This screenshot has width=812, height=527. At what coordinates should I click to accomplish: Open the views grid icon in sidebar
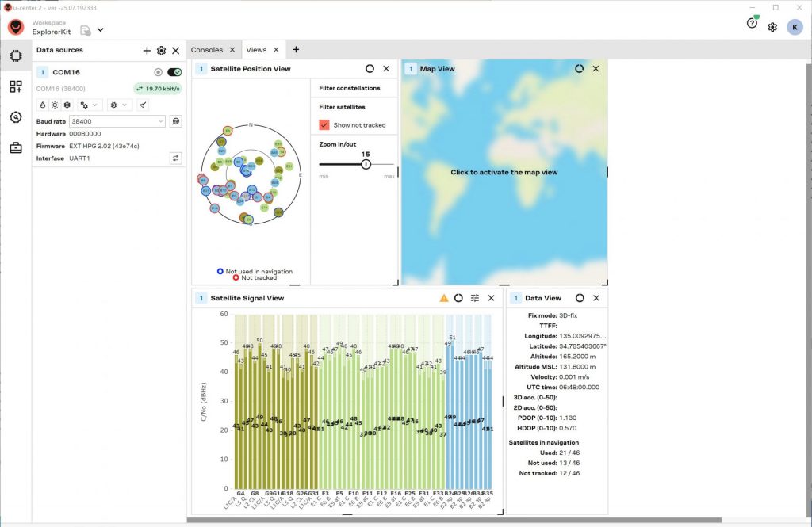click(x=16, y=86)
